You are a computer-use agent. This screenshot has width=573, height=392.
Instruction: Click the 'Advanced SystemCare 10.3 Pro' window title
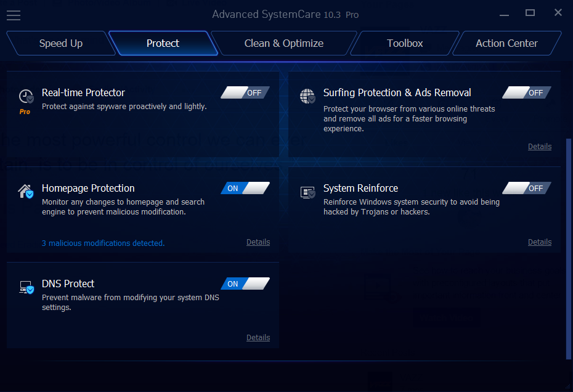(285, 14)
